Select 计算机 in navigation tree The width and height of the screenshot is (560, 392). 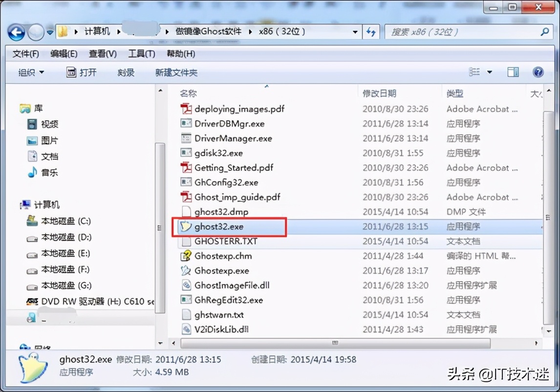click(40, 205)
